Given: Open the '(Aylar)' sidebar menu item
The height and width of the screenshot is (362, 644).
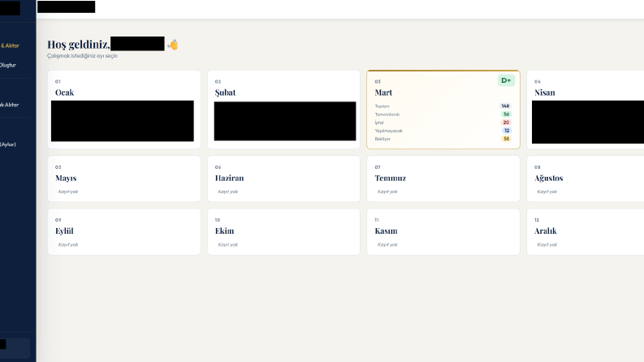Looking at the screenshot, I should pos(8,144).
